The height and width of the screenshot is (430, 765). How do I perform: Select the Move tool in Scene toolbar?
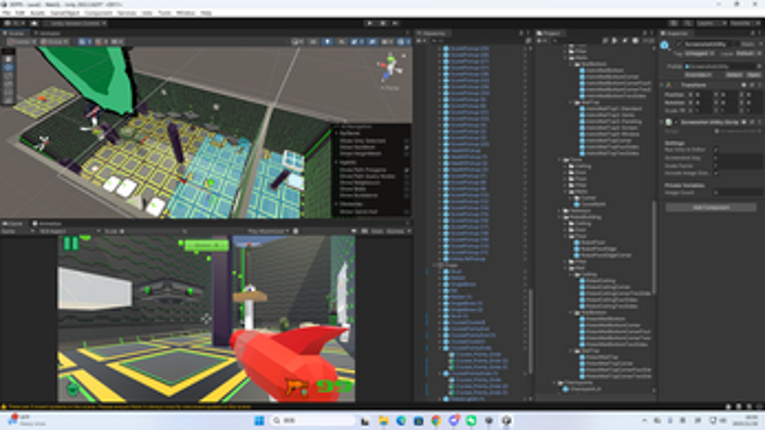pyautogui.click(x=8, y=67)
